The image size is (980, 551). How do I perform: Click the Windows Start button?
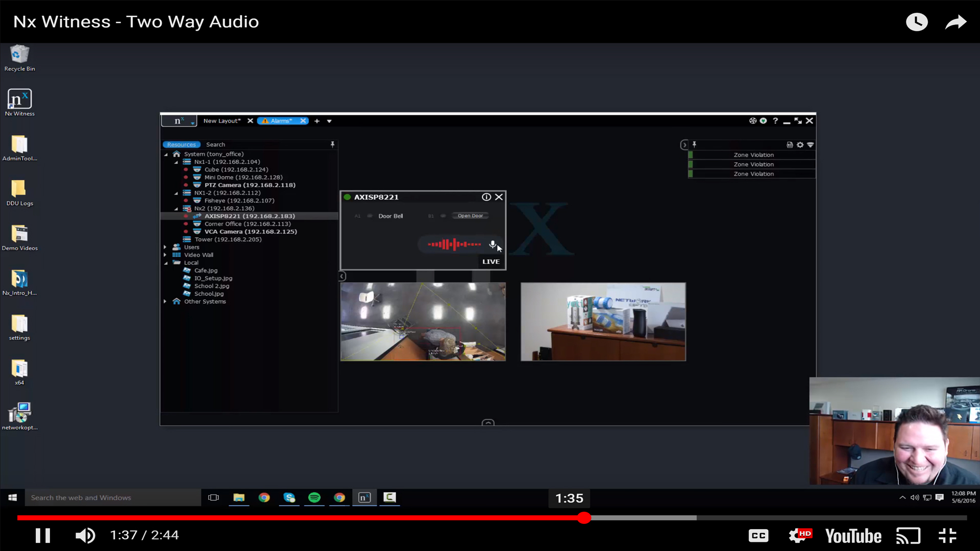pyautogui.click(x=13, y=497)
